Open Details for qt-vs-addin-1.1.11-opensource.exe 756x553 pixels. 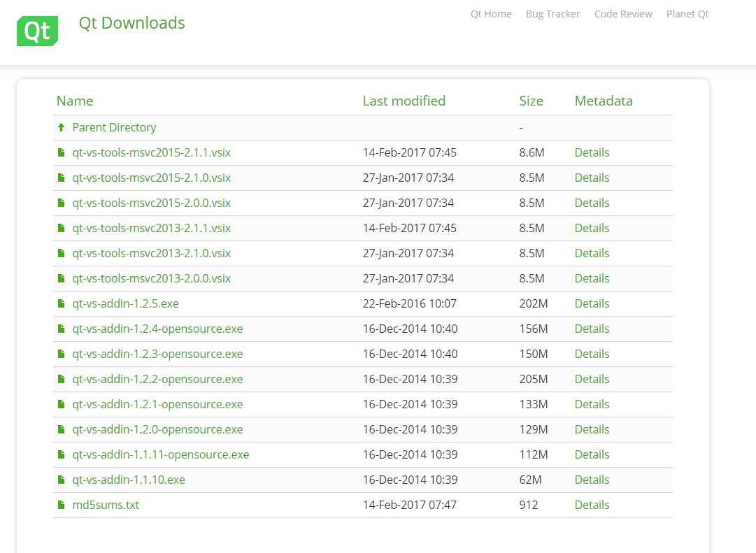592,454
